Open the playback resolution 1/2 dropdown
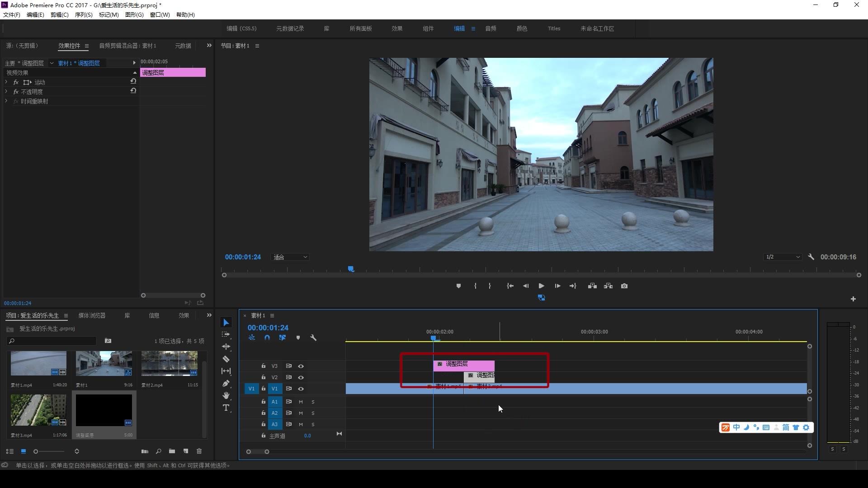868x488 pixels. coord(783,257)
